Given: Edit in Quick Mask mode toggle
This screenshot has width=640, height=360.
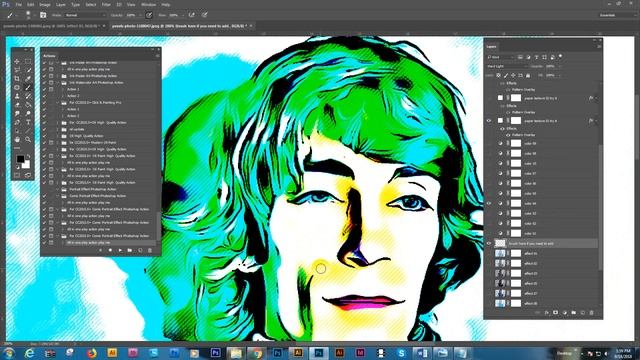Looking at the screenshot, I should point(17,175).
